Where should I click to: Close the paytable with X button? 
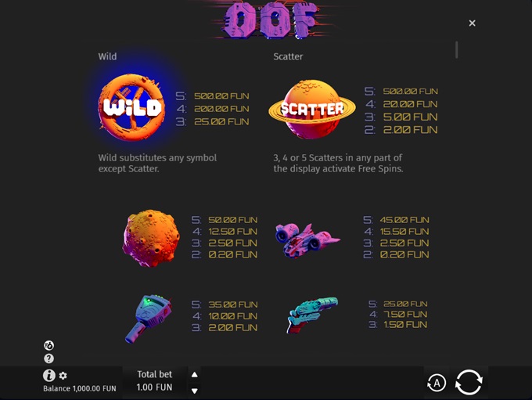point(472,23)
